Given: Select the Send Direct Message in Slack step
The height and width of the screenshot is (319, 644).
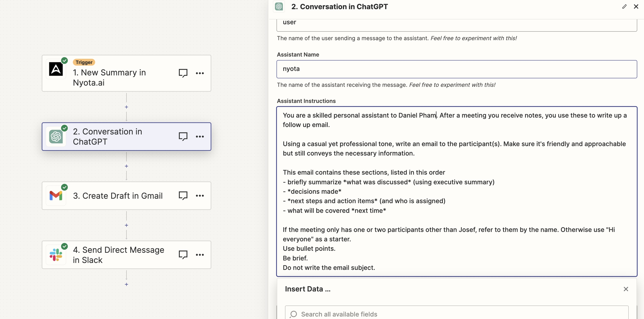Looking at the screenshot, I should [x=127, y=255].
